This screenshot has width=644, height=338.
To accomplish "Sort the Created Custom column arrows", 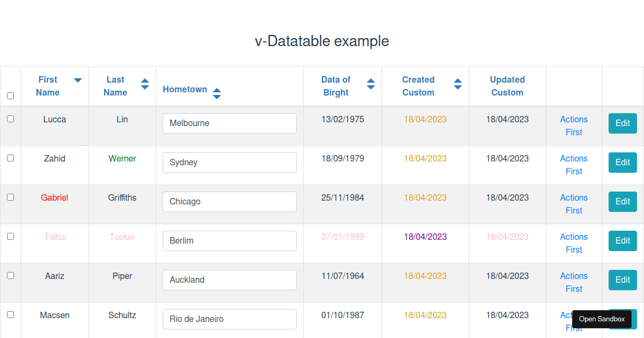I will coord(458,84).
